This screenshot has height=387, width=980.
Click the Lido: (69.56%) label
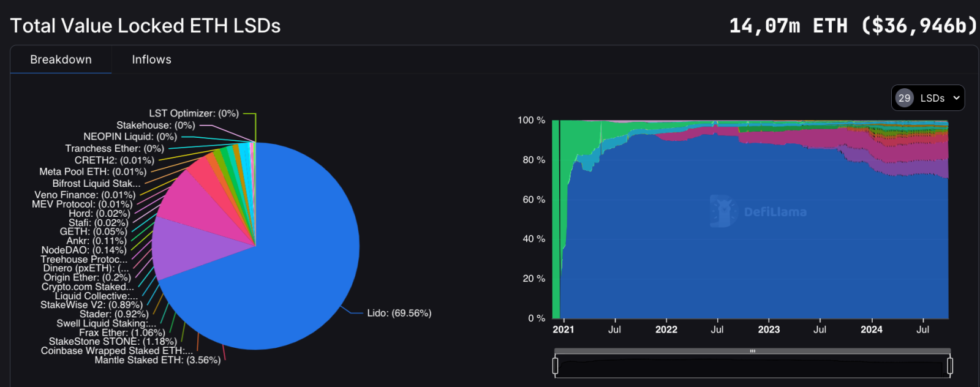[399, 313]
